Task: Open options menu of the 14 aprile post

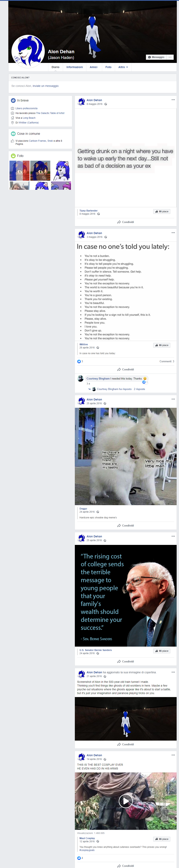Action: pos(173,755)
